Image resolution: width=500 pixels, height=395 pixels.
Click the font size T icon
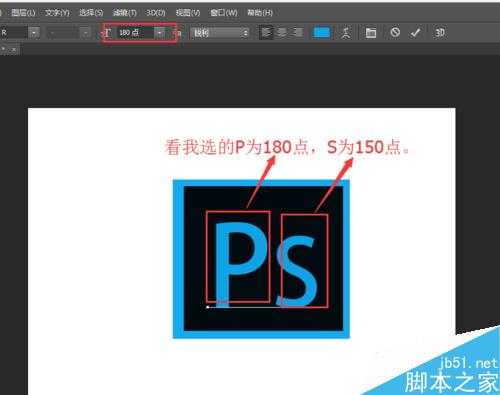coord(107,33)
